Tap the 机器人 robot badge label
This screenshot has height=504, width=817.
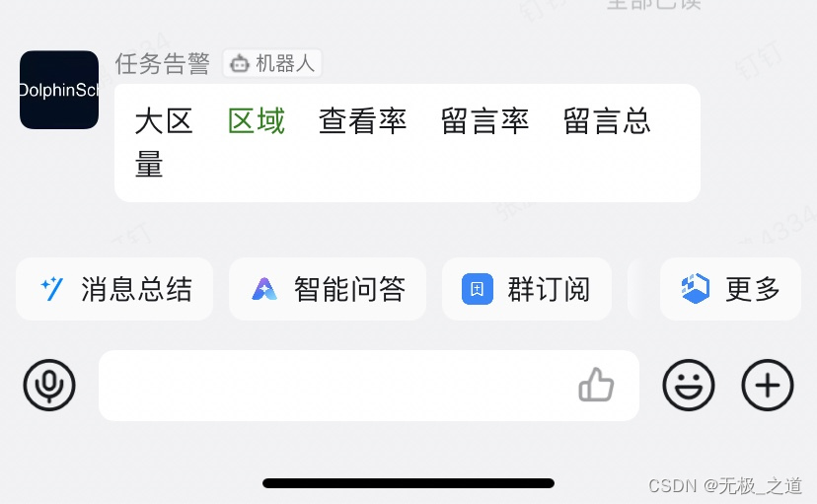pyautogui.click(x=272, y=63)
